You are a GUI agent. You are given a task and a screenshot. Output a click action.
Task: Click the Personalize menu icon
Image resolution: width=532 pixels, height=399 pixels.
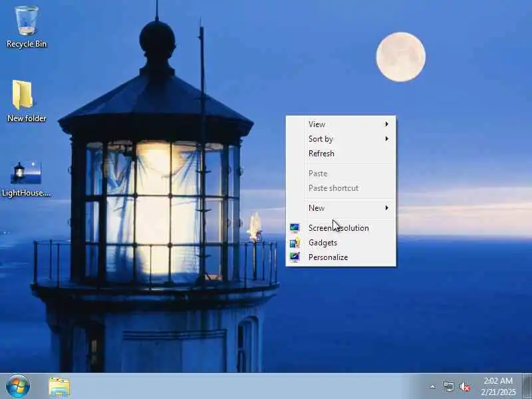click(295, 257)
